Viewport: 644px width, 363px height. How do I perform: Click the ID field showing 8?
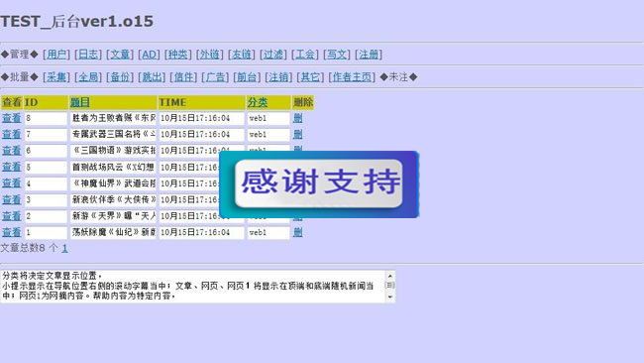tap(46, 118)
